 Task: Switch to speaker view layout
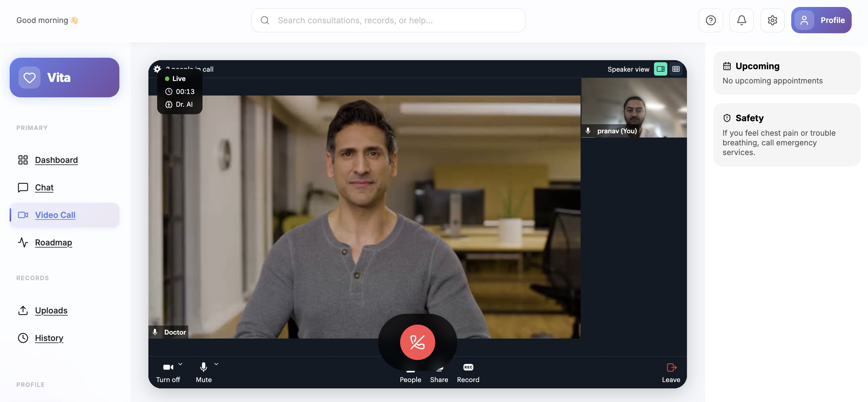[x=660, y=69]
